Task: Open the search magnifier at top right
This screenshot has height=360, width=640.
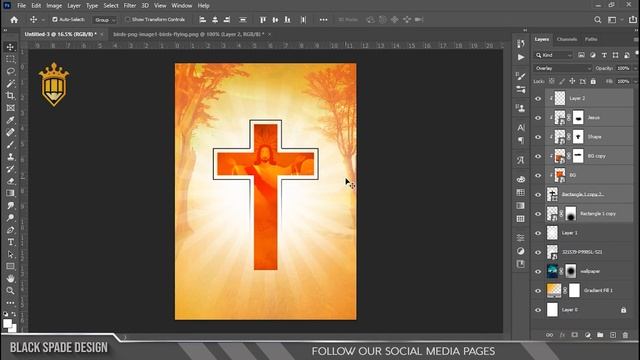Action: pos(598,20)
